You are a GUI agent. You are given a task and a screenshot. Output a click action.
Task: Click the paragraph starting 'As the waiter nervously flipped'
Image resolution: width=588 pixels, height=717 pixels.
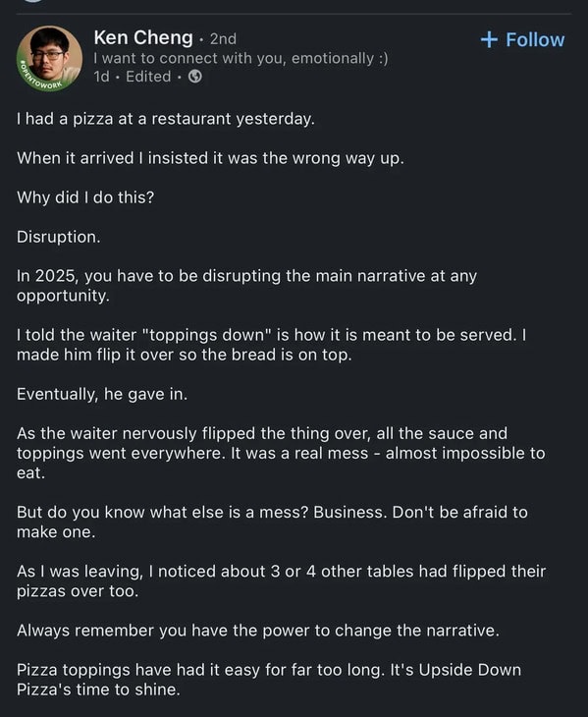pyautogui.click(x=281, y=453)
